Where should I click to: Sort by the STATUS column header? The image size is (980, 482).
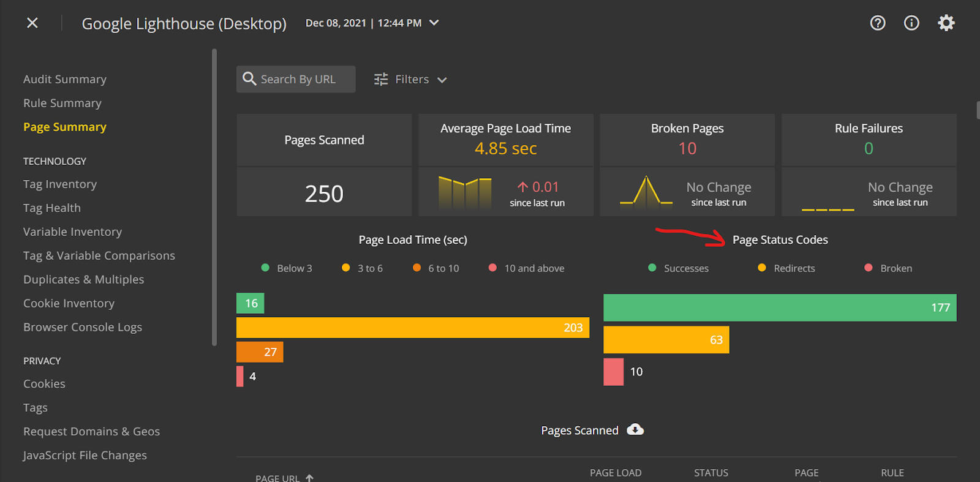tap(711, 473)
